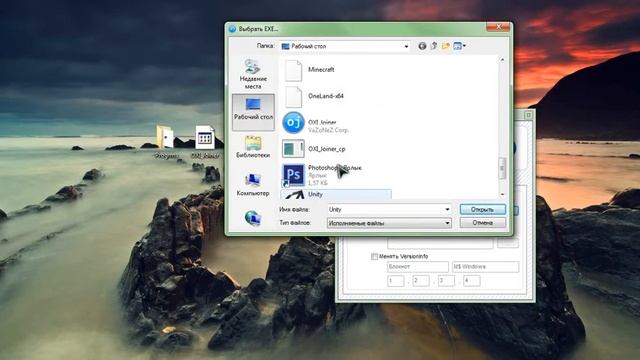Click the Блокнот field in back window

click(x=418, y=267)
